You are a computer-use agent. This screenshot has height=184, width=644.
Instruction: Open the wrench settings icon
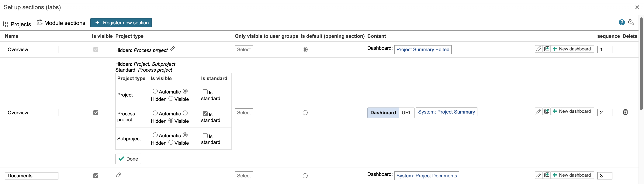631,22
